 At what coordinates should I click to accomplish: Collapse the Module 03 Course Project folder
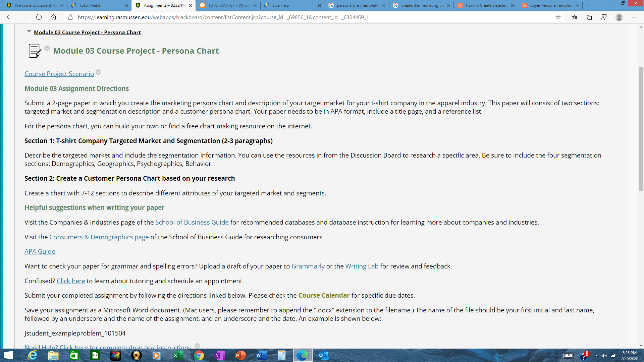(29, 32)
